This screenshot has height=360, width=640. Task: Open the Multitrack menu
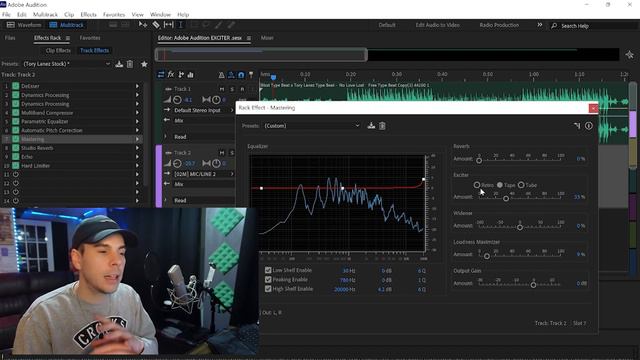tap(45, 14)
